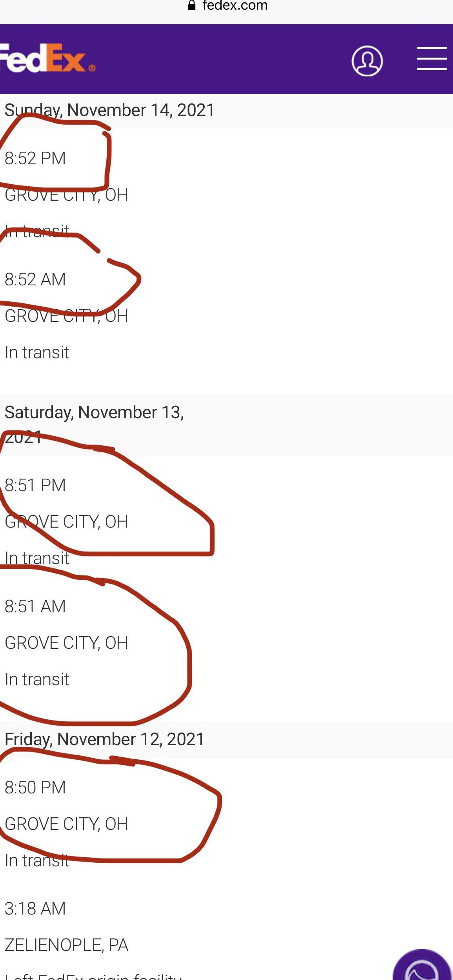Tap Grove City, OH under 8:51 PM
The width and height of the screenshot is (453, 980).
66,522
